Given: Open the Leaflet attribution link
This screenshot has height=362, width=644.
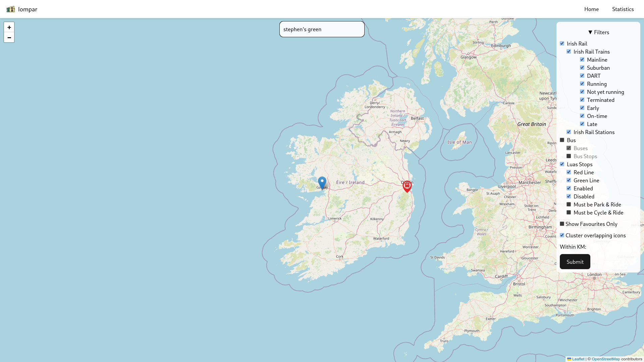Looking at the screenshot, I should coord(578,359).
